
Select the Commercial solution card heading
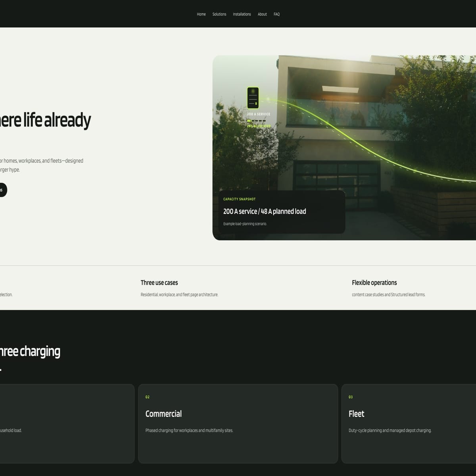(163, 414)
